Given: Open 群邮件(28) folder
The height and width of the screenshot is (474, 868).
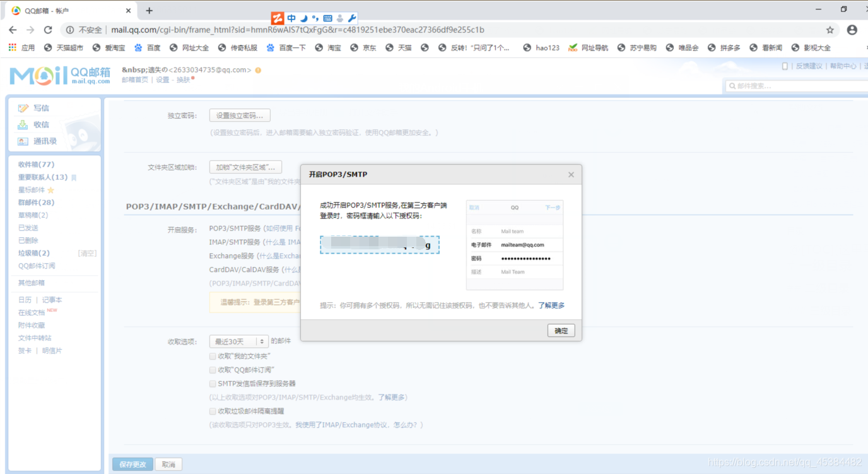Looking at the screenshot, I should point(36,203).
